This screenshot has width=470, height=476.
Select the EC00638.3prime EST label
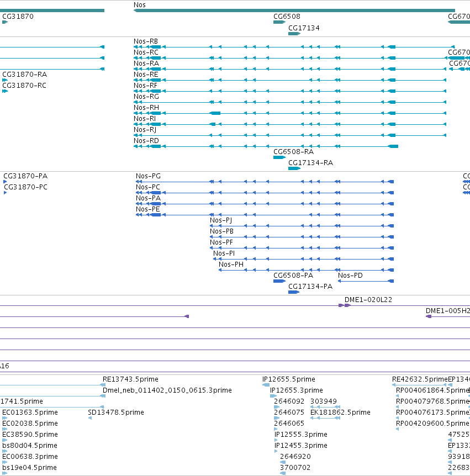(x=30, y=456)
